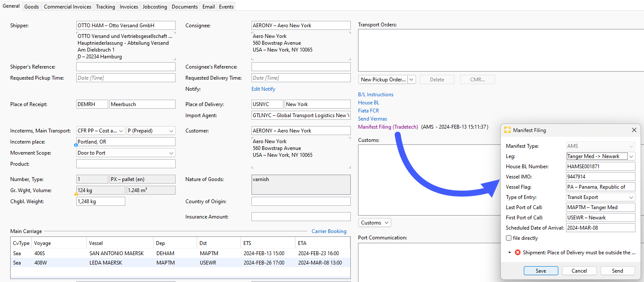Click the Insurance Amount field
Image resolution: width=644 pixels, height=282 pixels.
301,217
